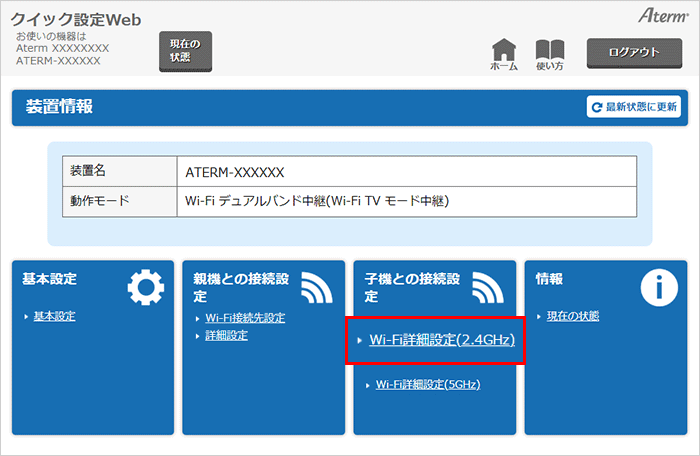Screen dimensions: 700x456
Task: Open the Wi-Fi接続先設定 link
Action: pyautogui.click(x=245, y=318)
